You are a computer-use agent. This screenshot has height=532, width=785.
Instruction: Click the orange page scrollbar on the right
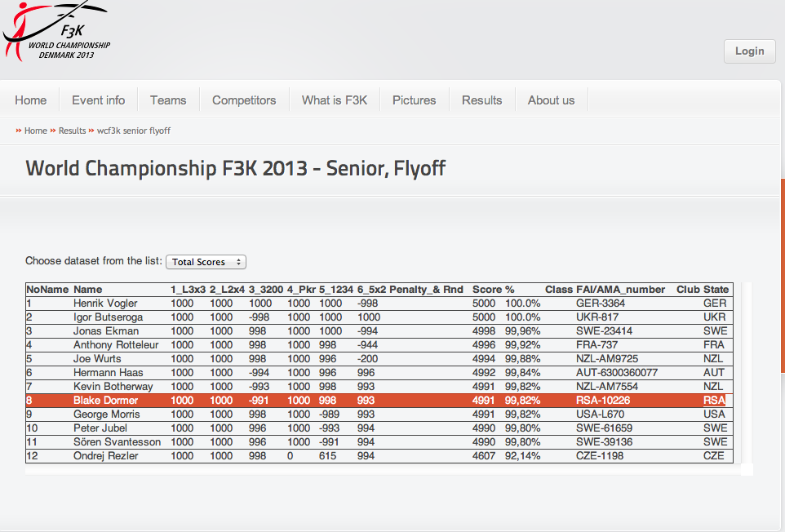[783, 275]
